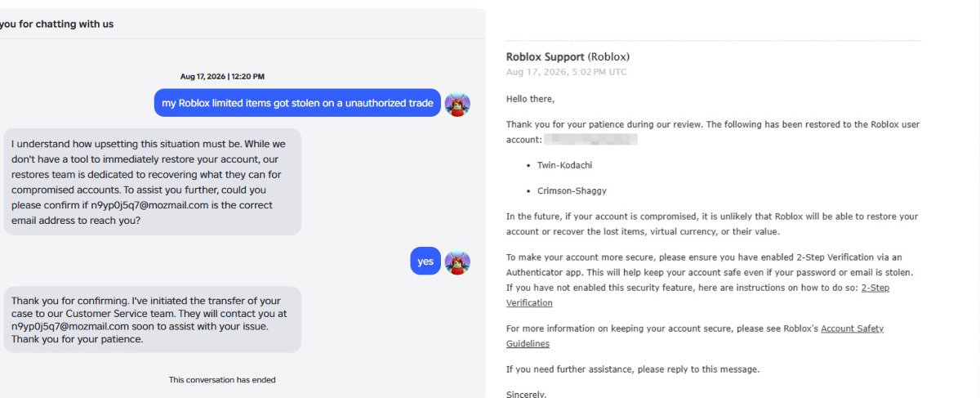Click the "Roblox Support (Roblox)" sender name

pos(568,57)
